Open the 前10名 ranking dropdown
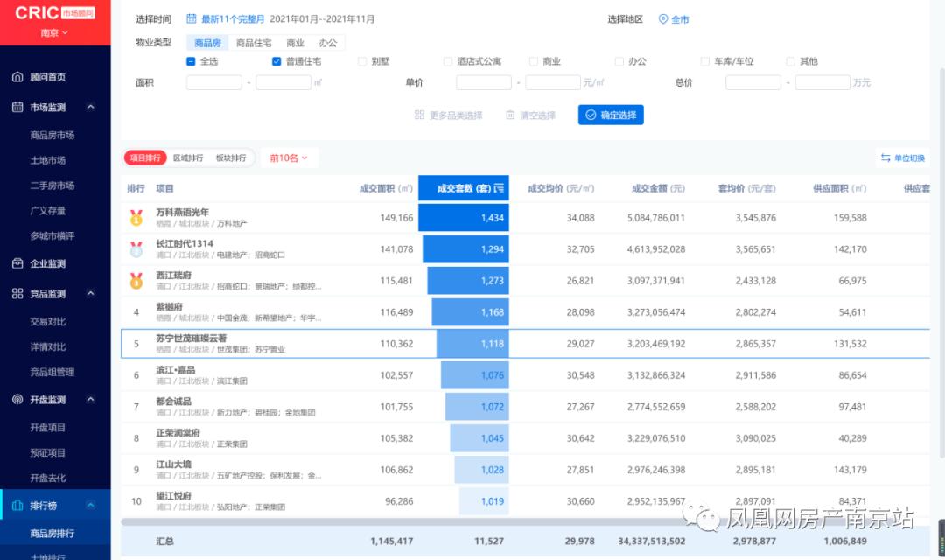This screenshot has height=560, width=945. [x=290, y=158]
